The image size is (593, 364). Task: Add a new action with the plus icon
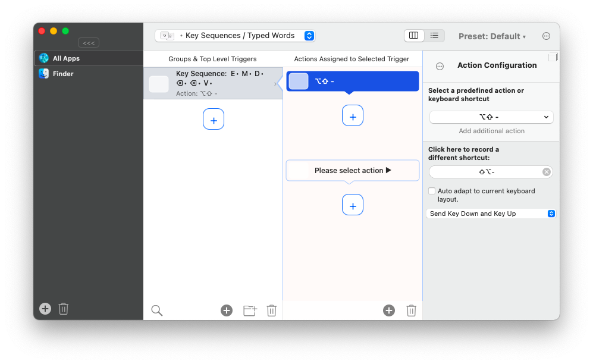click(389, 310)
